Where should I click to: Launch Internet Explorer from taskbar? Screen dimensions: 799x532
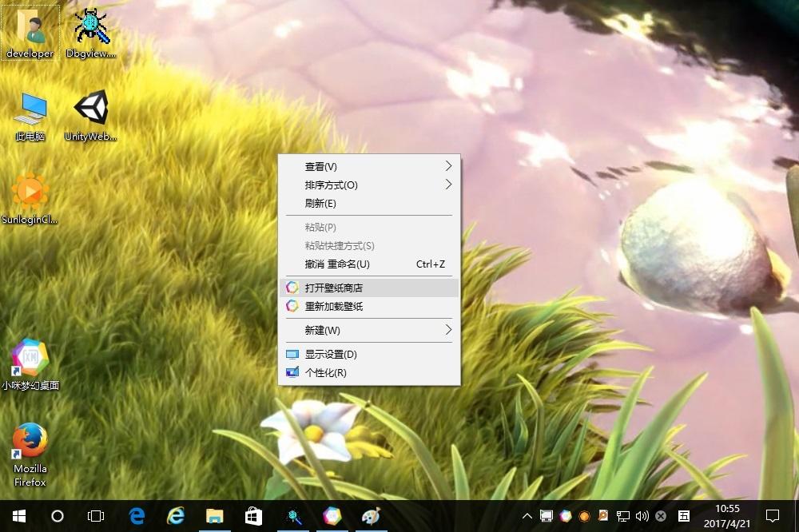[x=176, y=516]
